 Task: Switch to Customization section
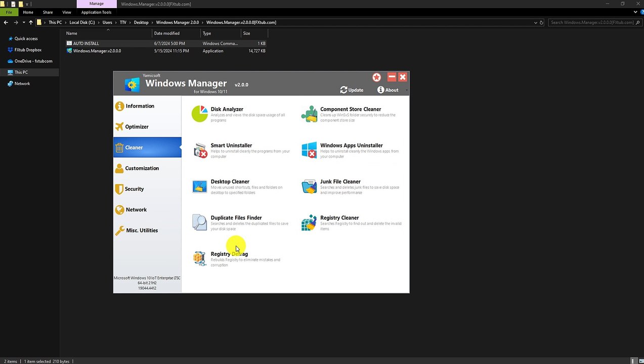(147, 168)
